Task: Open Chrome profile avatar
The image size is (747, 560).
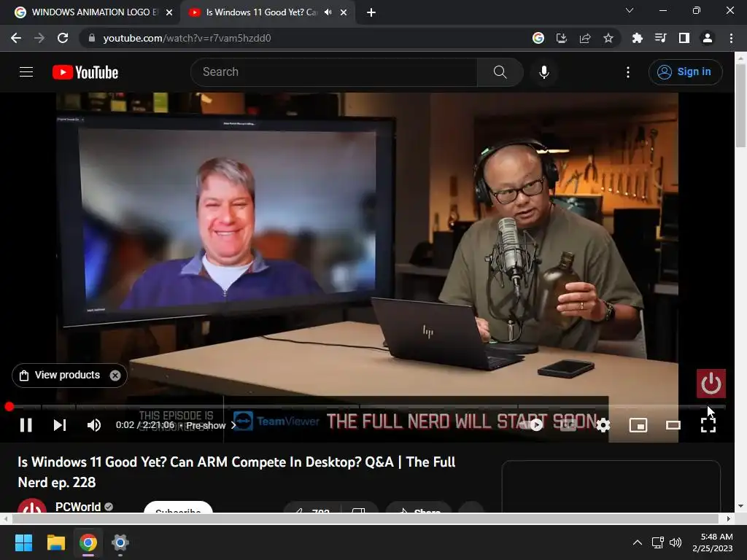Action: (x=708, y=38)
